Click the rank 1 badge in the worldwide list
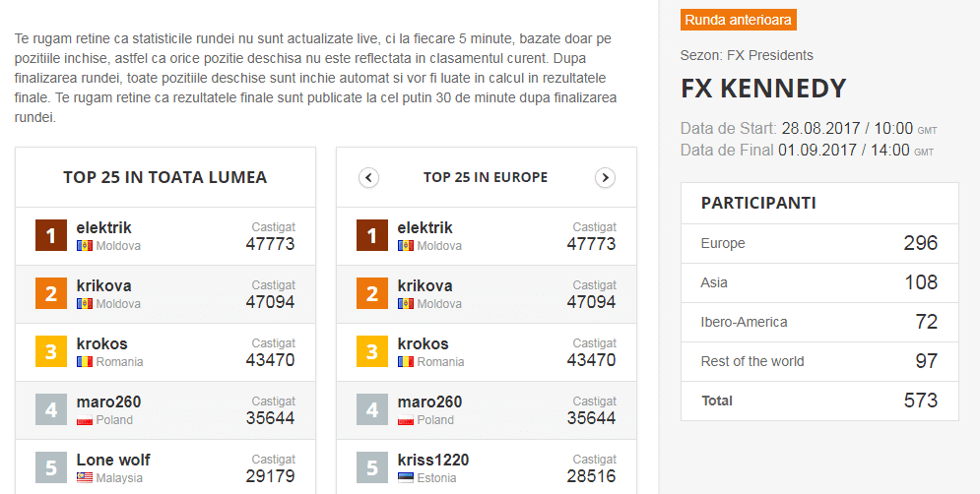This screenshot has width=980, height=494. [x=51, y=235]
